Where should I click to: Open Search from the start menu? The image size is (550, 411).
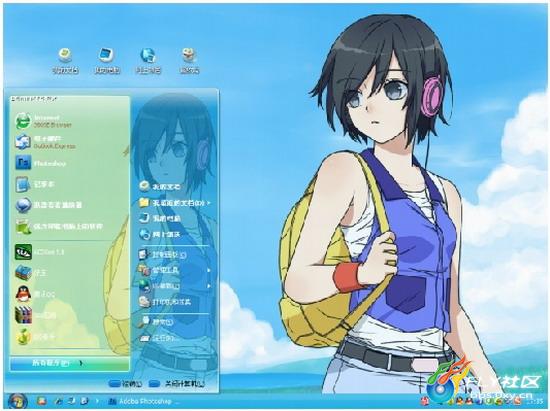pos(156,322)
